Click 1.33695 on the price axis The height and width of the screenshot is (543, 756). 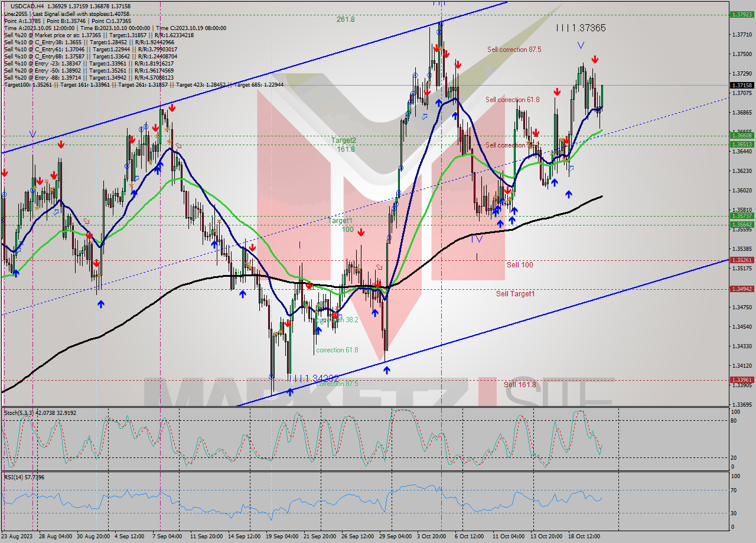(x=741, y=404)
